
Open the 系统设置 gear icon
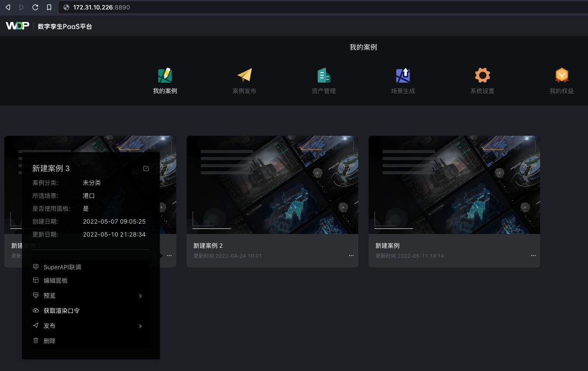(x=482, y=76)
